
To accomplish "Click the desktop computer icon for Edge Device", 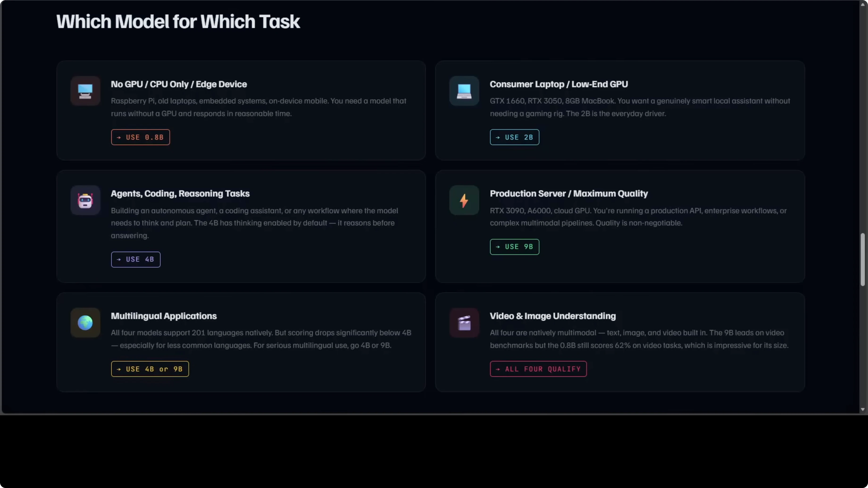I will click(x=85, y=91).
